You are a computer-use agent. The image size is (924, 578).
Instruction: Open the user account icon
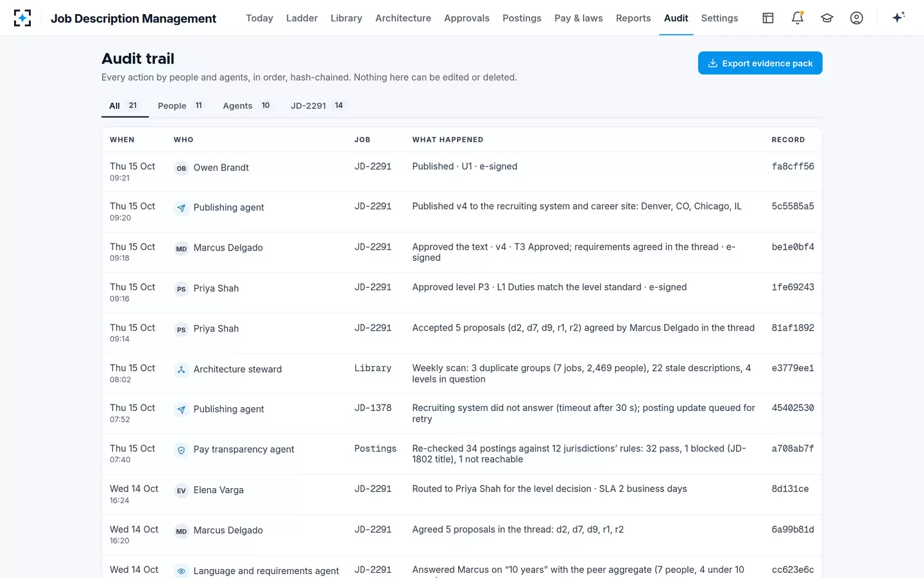(x=857, y=18)
